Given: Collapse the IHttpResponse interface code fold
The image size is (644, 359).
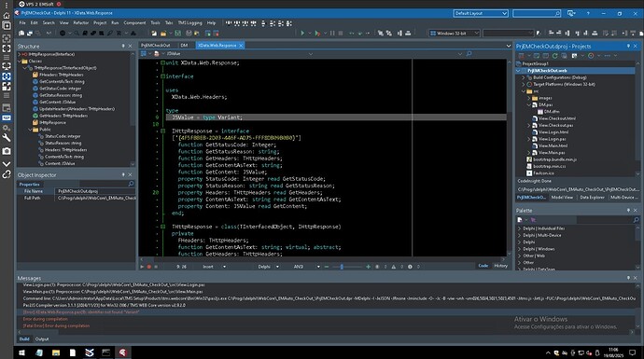Looking at the screenshot, I should point(162,131).
